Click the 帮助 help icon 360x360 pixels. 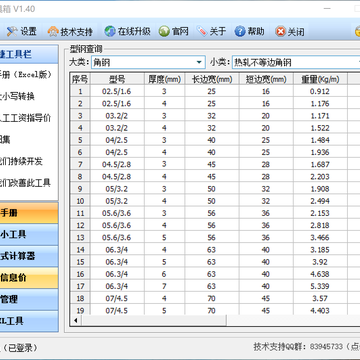[x=240, y=32]
